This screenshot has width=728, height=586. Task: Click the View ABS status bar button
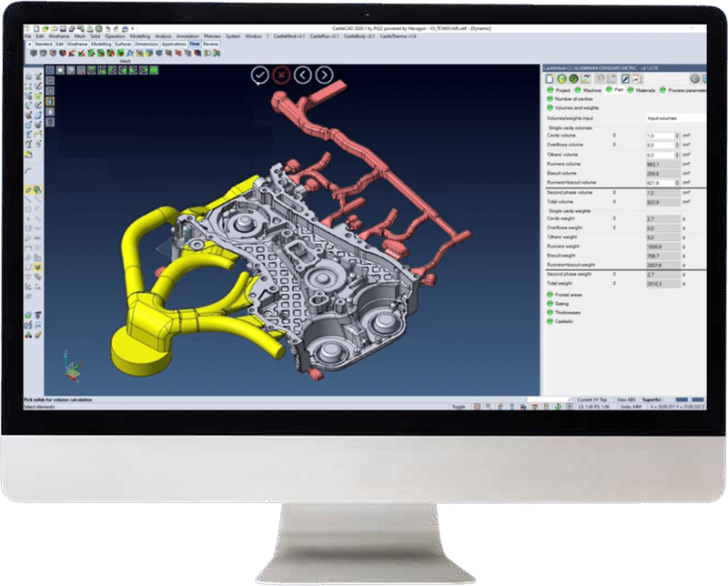coord(625,399)
